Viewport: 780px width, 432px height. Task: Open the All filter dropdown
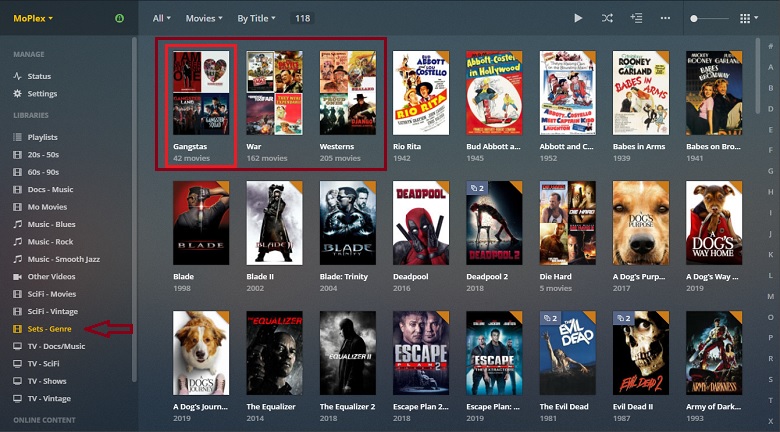(162, 18)
